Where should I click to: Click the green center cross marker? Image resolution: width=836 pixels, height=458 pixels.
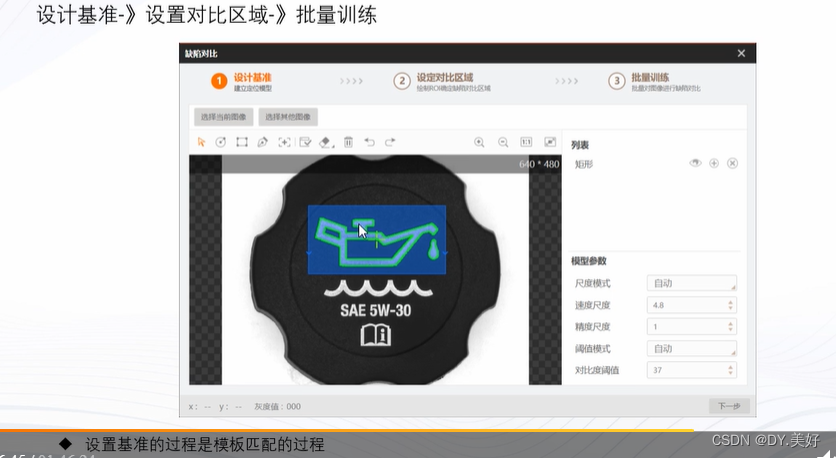coord(377,239)
